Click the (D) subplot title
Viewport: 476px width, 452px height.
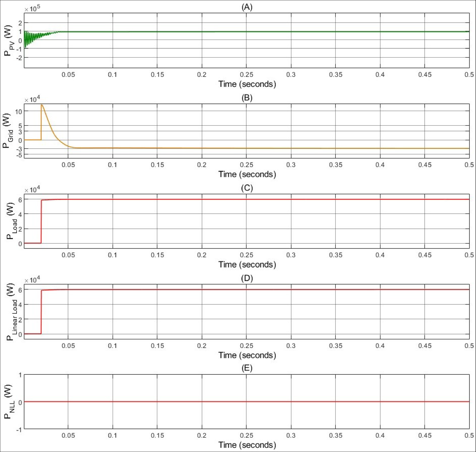(247, 278)
